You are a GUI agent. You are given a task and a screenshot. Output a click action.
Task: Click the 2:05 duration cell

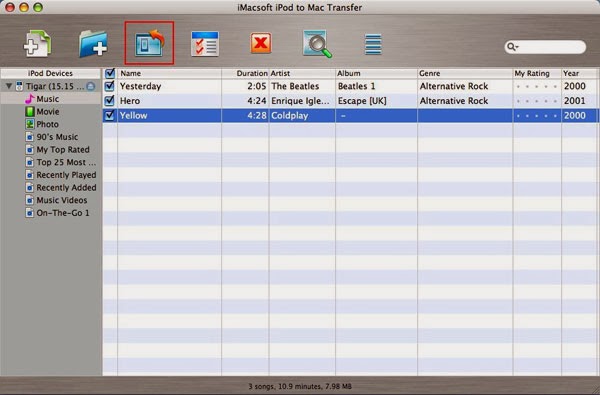[x=256, y=86]
